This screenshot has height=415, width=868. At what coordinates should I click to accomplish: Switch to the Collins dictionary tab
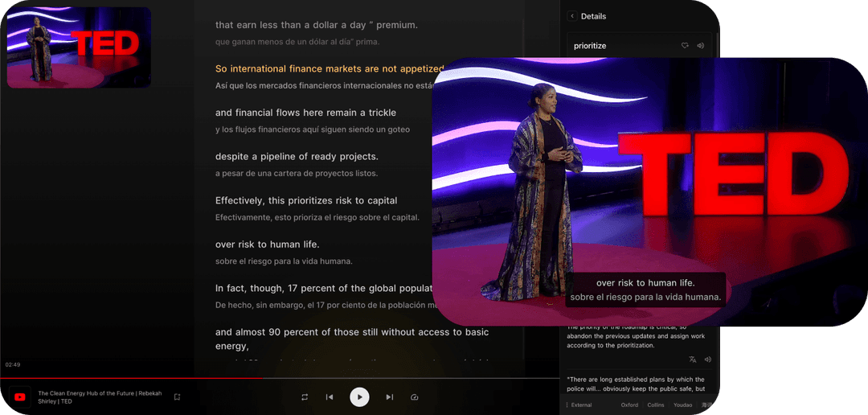coord(655,405)
